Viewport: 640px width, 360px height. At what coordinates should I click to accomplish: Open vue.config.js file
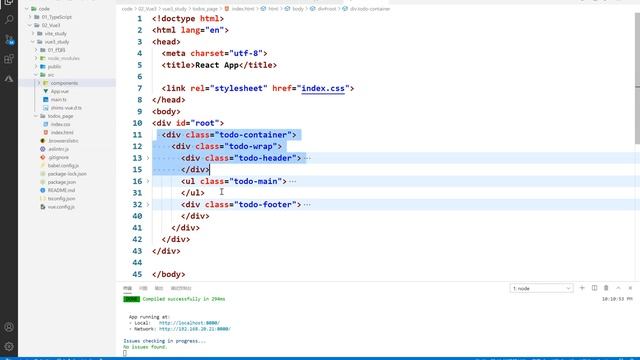(61, 207)
